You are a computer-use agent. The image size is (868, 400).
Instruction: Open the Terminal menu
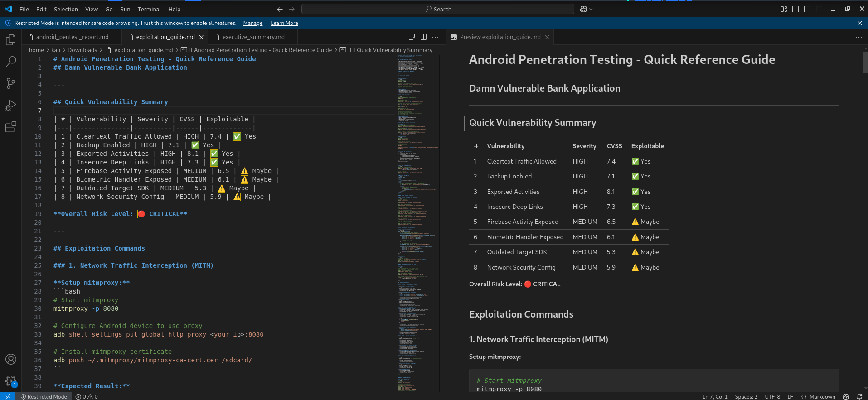tap(149, 9)
